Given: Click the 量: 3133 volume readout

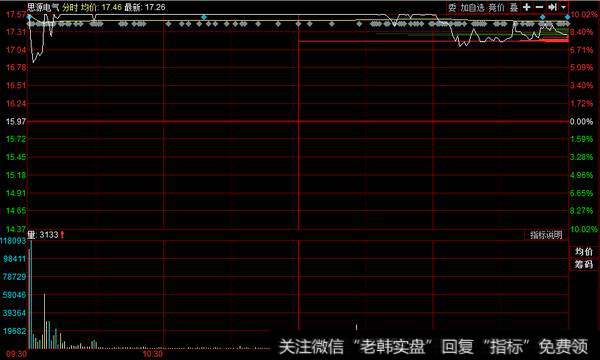Looking at the screenshot, I should click(x=43, y=235).
